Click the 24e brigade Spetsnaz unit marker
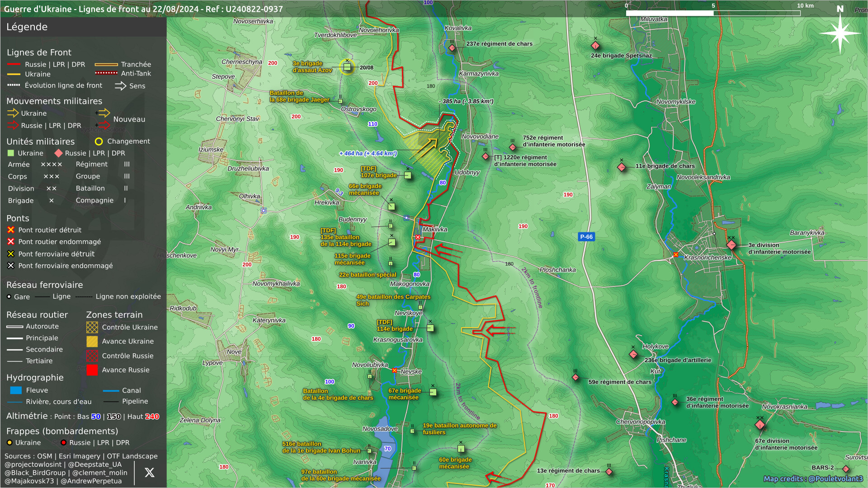Image resolution: width=868 pixels, height=488 pixels. pos(595,46)
